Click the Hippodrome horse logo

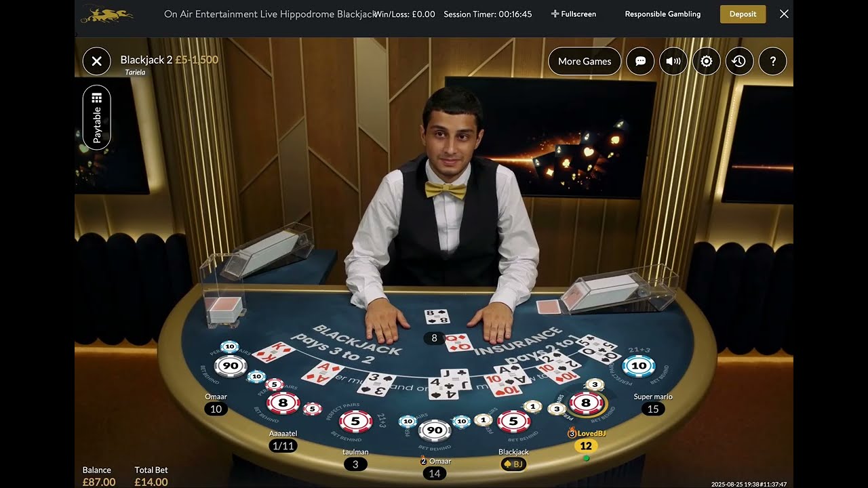(x=107, y=14)
